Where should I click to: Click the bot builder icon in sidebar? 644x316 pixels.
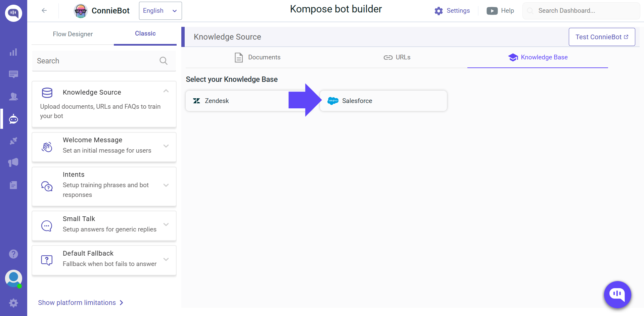click(13, 119)
